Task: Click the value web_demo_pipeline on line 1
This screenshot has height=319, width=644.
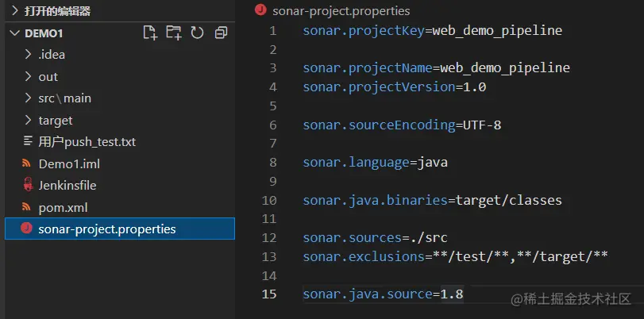Action: click(497, 31)
